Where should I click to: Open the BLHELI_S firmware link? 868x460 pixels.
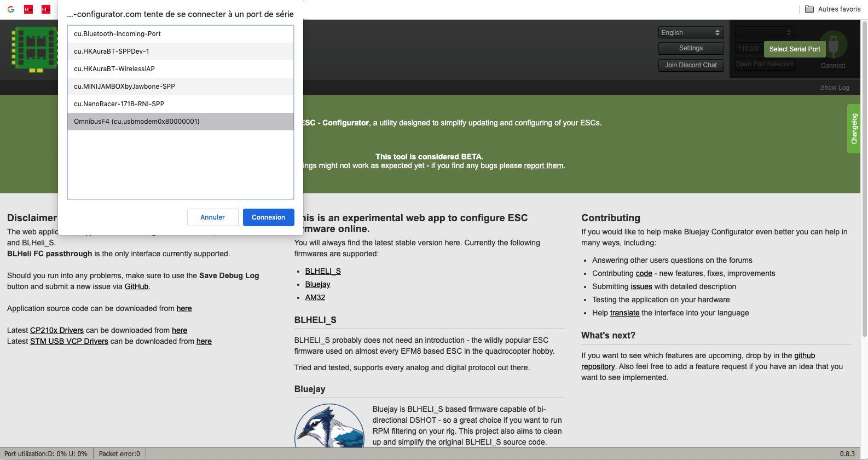pos(323,271)
